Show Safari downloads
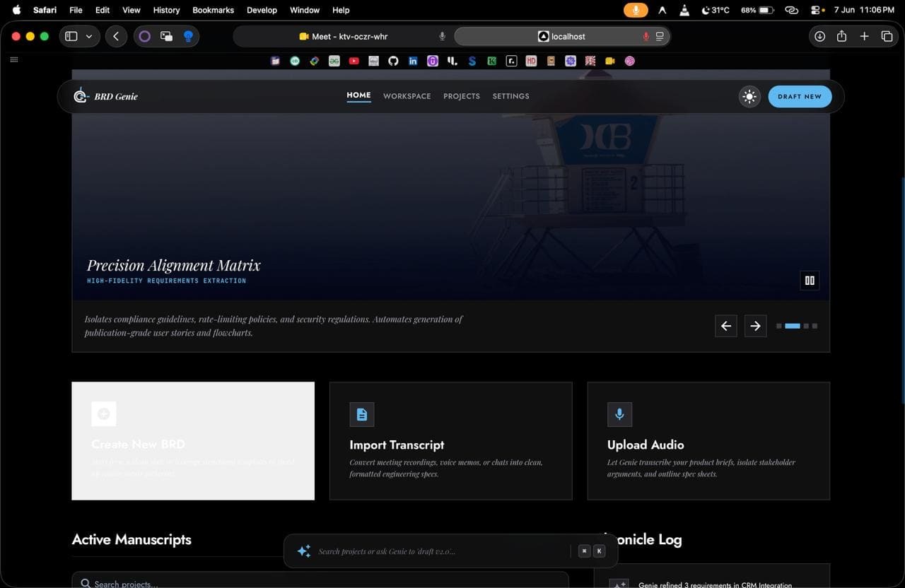Image resolution: width=905 pixels, height=588 pixels. coord(819,36)
